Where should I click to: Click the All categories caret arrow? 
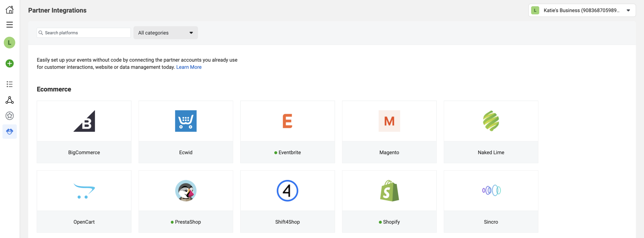[x=191, y=33]
